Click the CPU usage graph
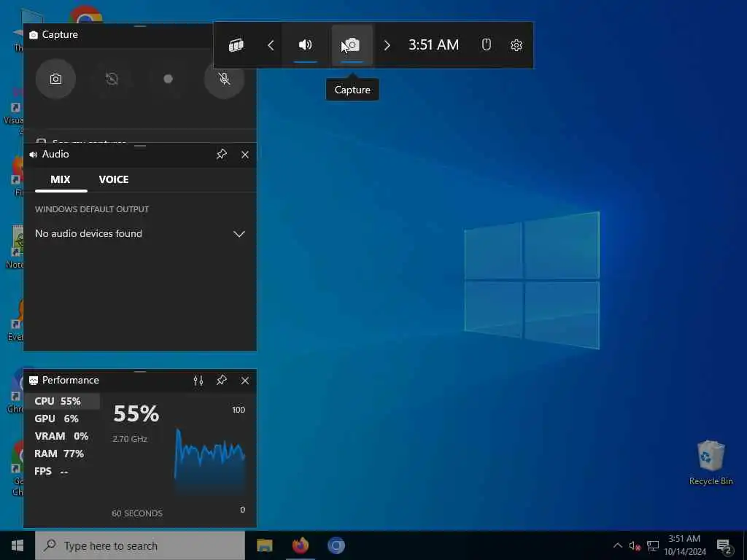Screen dimensions: 747x560 tap(210, 459)
